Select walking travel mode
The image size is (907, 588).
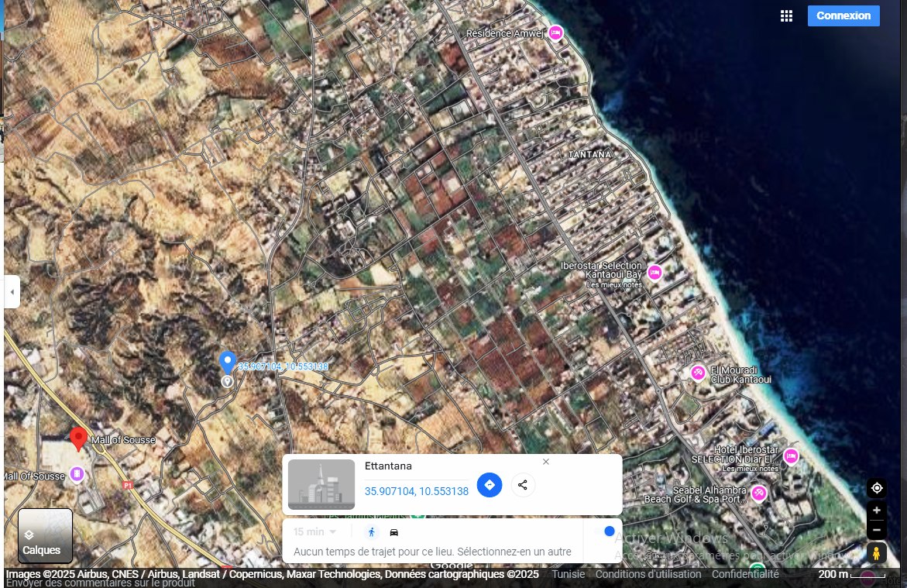pyautogui.click(x=372, y=532)
